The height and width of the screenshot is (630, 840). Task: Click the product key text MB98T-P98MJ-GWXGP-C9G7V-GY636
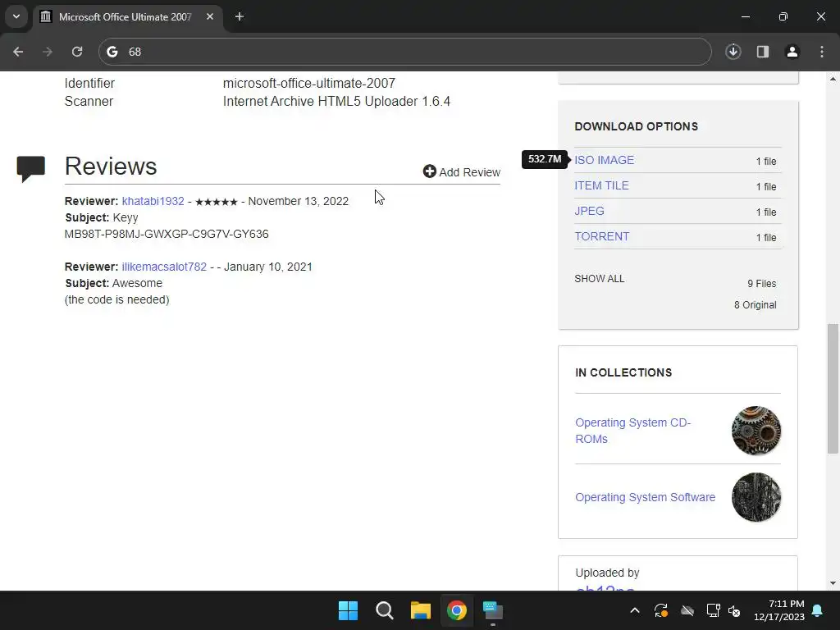tap(167, 234)
